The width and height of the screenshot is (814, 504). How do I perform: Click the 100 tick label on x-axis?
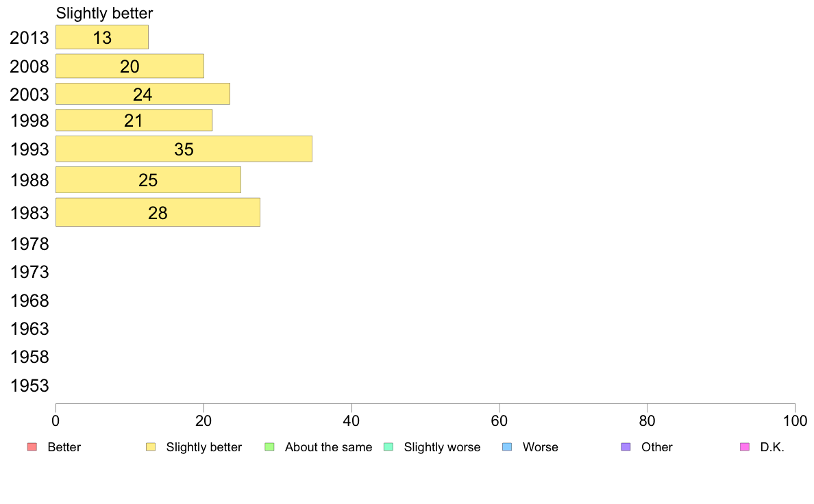coord(795,421)
